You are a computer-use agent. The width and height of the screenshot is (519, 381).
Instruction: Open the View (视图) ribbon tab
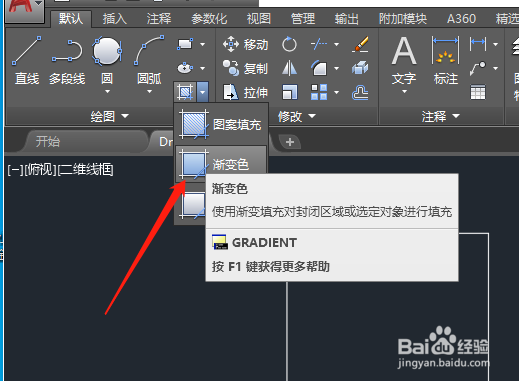pyautogui.click(x=258, y=19)
